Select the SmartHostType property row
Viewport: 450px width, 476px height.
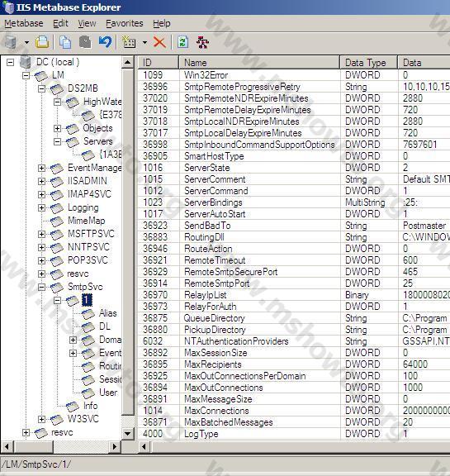pos(294,156)
